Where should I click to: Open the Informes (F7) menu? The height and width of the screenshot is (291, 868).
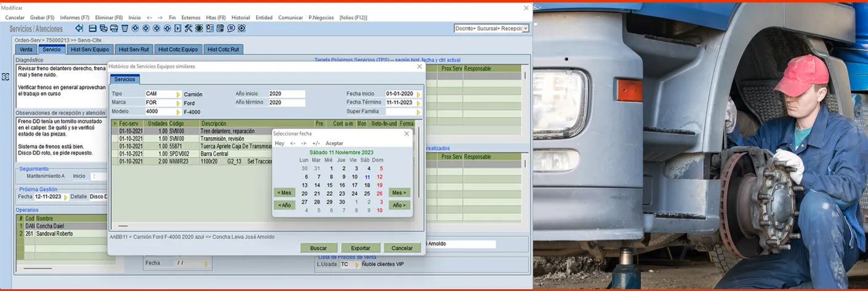click(74, 17)
